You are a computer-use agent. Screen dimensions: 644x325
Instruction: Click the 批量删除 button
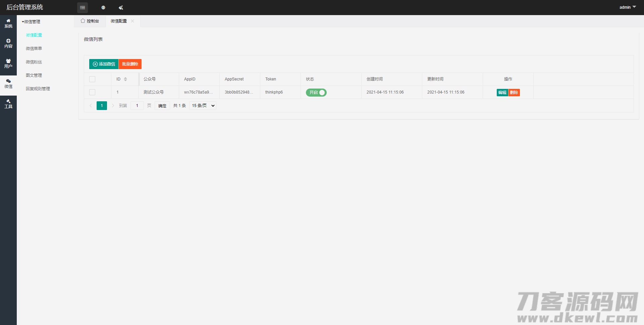tap(130, 64)
